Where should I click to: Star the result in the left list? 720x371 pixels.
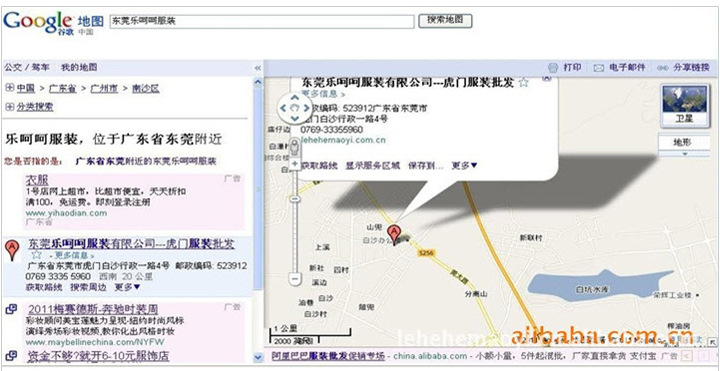[36, 255]
